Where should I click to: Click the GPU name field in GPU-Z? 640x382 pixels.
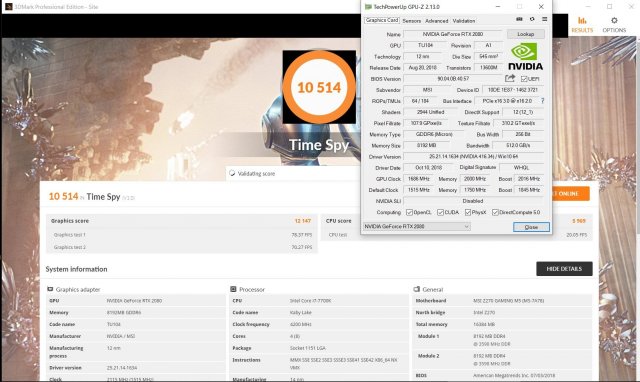coord(453,34)
